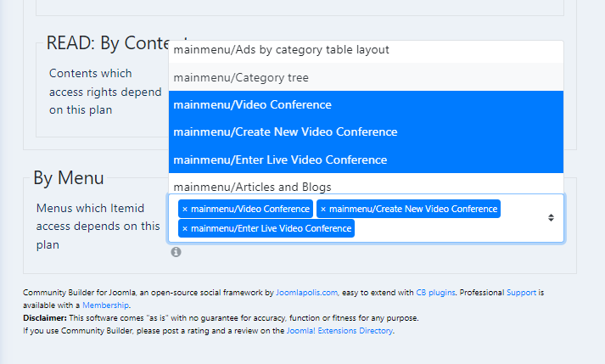
Task: Deselect mainmenu/Video Conference in the dropdown list
Action: 366,104
